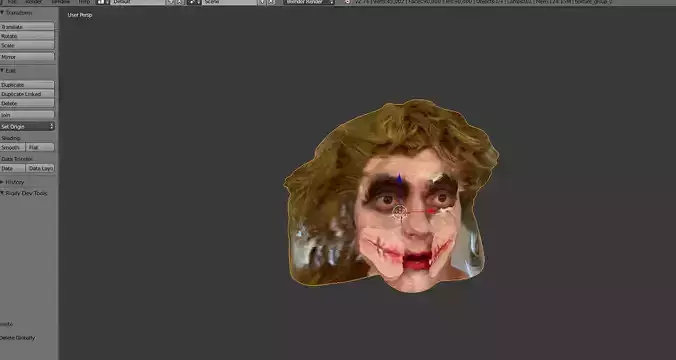Open the Blender Render engine dropdown

tap(309, 2)
